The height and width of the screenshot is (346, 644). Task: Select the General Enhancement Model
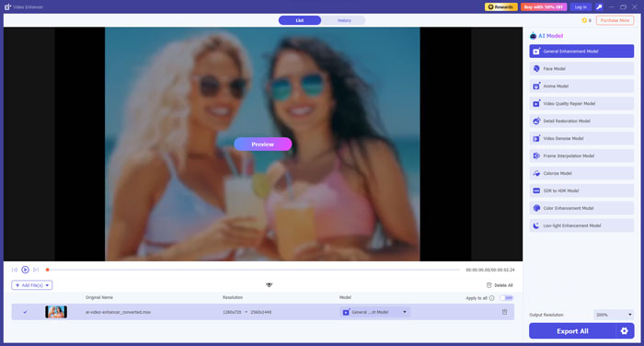coord(581,52)
